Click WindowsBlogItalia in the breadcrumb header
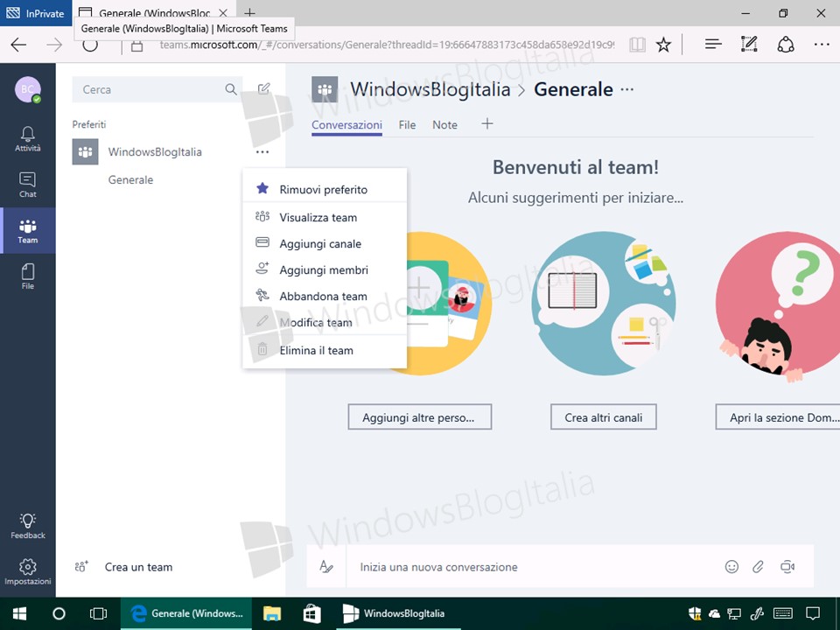Viewport: 840px width, 630px height. pyautogui.click(x=430, y=89)
